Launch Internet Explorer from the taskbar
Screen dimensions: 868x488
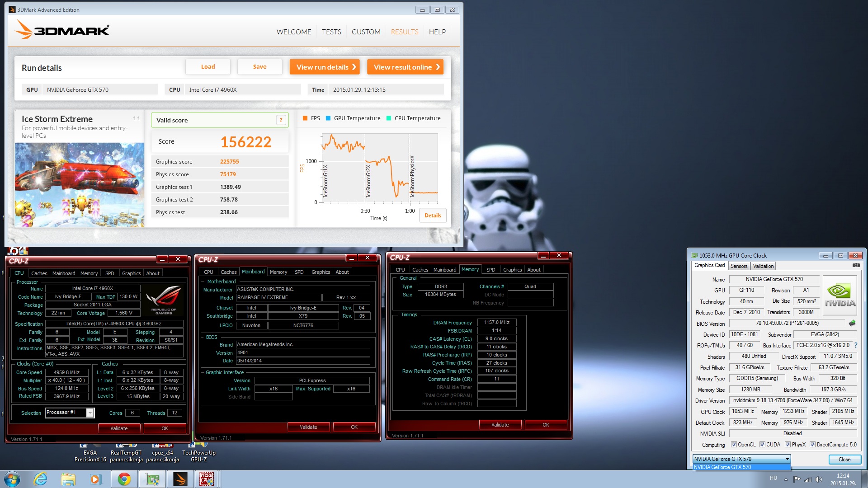[41, 479]
